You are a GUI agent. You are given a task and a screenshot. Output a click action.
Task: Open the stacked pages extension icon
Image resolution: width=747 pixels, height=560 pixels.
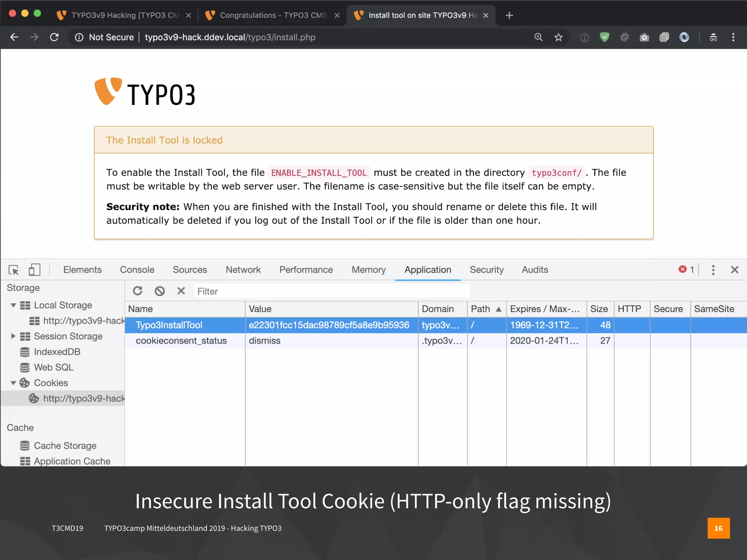[664, 37]
